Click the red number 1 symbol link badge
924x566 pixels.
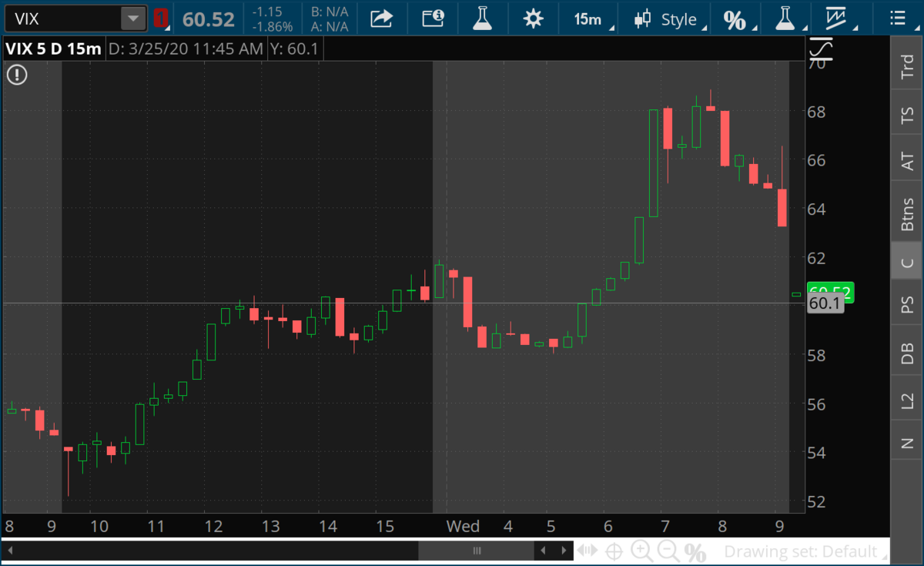tap(161, 18)
